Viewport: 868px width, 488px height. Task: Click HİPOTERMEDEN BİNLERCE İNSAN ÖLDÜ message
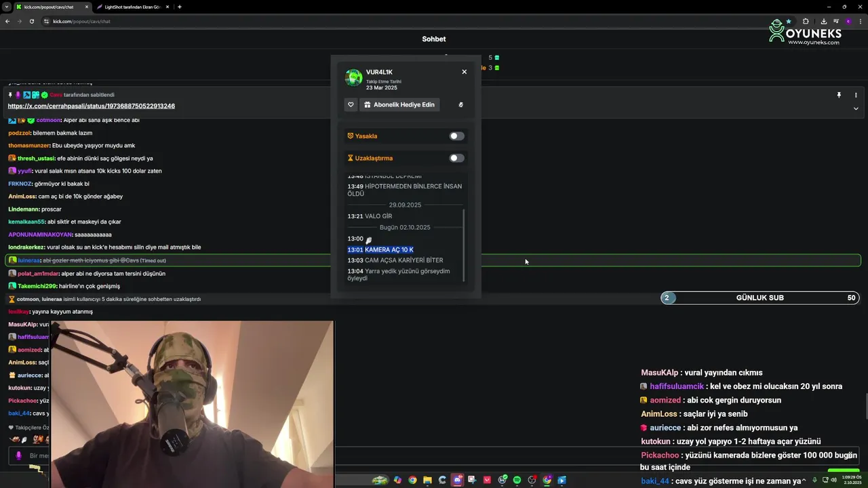click(405, 190)
